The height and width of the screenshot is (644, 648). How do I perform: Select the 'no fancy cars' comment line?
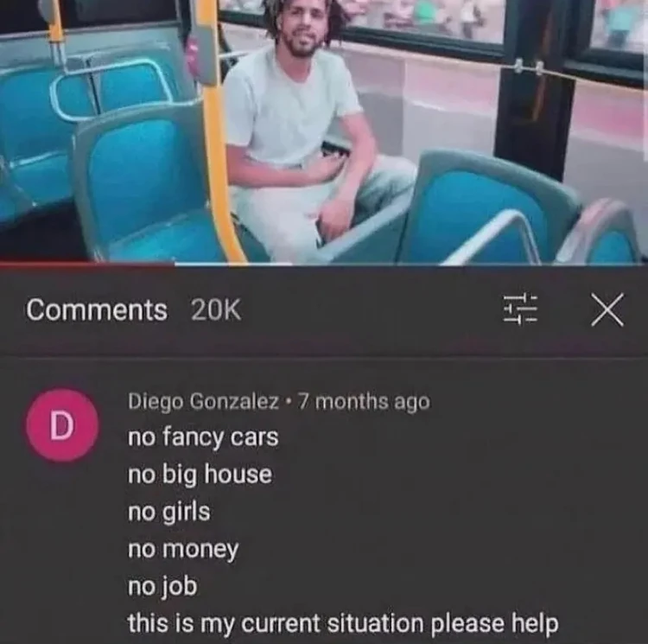(203, 437)
